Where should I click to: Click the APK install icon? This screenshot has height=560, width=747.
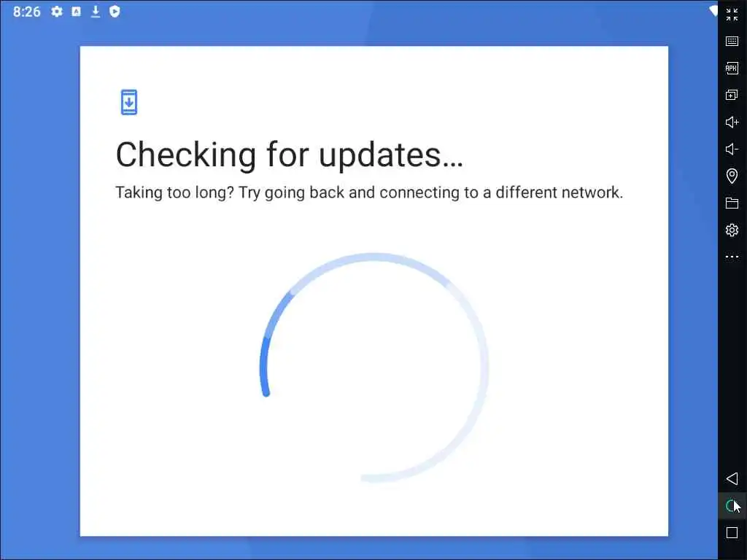coord(732,68)
